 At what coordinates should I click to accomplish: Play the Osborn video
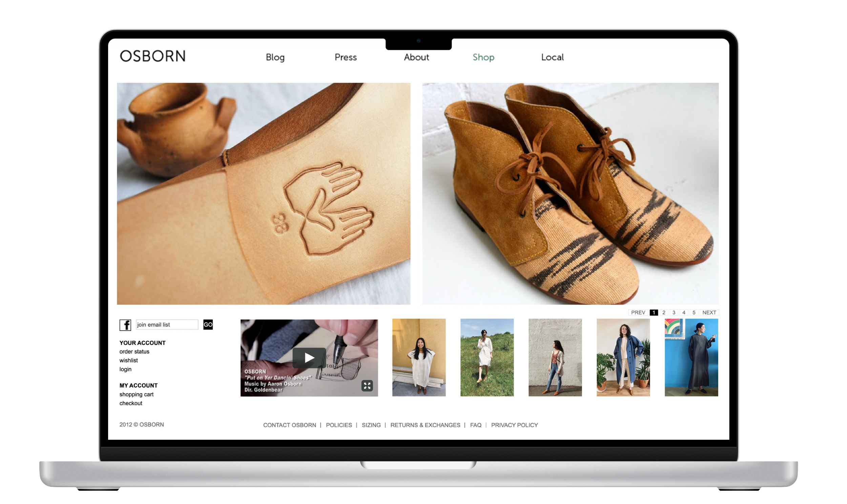[x=309, y=358]
